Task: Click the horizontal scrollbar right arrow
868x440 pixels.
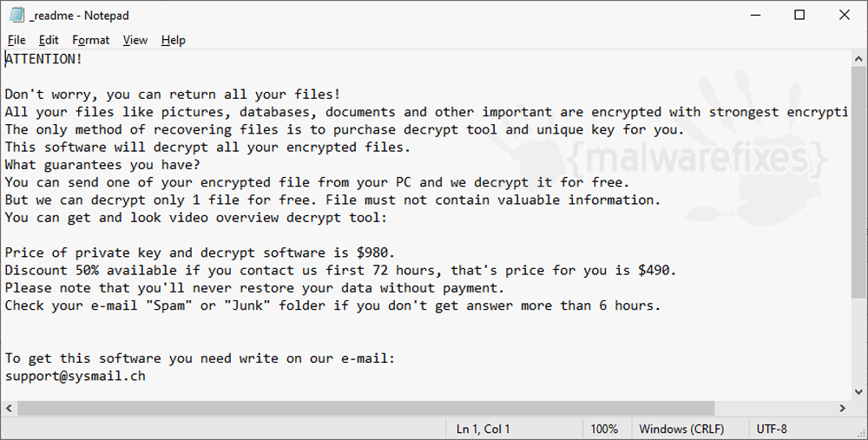Action: pyautogui.click(x=843, y=409)
